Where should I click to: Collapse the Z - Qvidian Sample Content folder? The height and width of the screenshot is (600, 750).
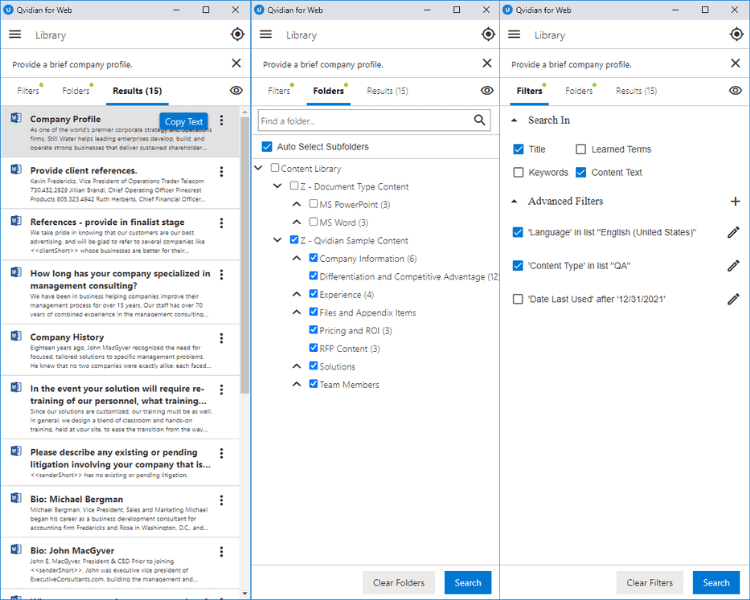(x=279, y=241)
